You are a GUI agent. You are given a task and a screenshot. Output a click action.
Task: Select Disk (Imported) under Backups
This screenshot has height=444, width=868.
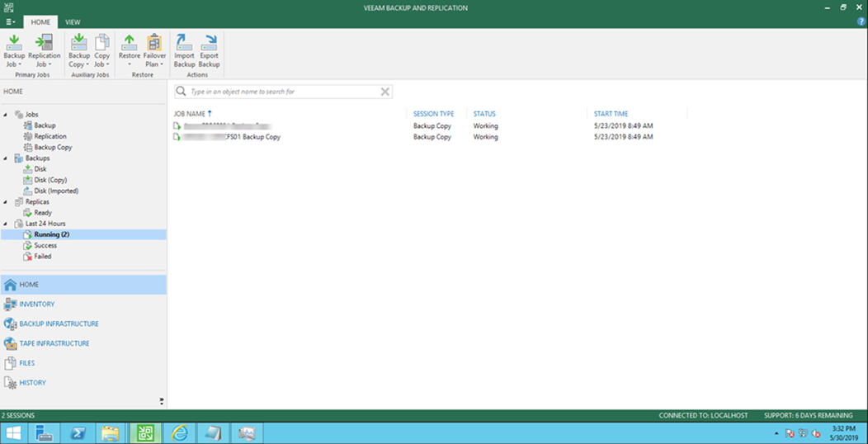(x=51, y=191)
